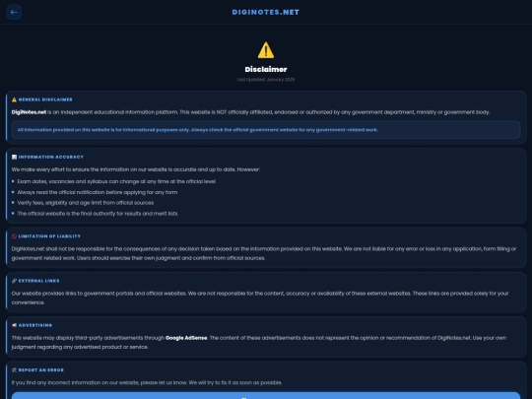The height and width of the screenshot is (399, 532).
Task: Click 'If you find any incorrect information' sentence
Action: pyautogui.click(x=147, y=382)
